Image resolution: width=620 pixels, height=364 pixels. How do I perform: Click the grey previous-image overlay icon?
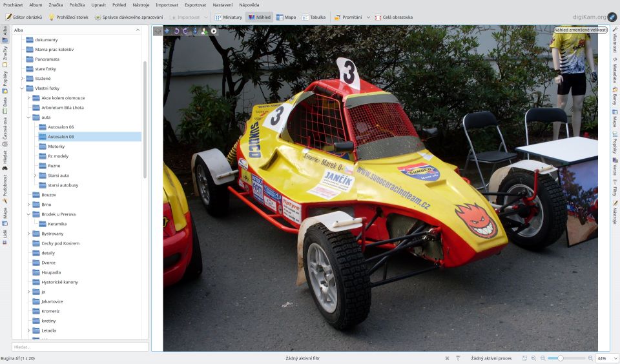(158, 31)
